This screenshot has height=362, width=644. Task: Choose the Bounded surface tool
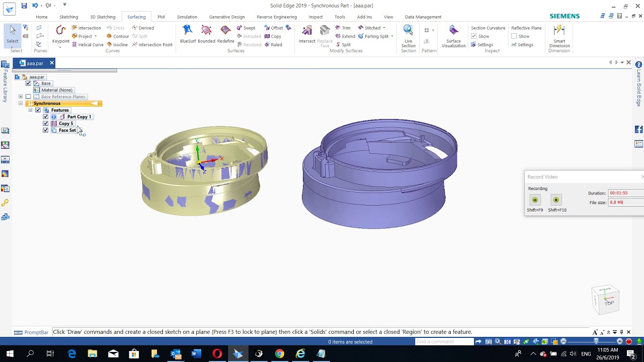point(206,34)
